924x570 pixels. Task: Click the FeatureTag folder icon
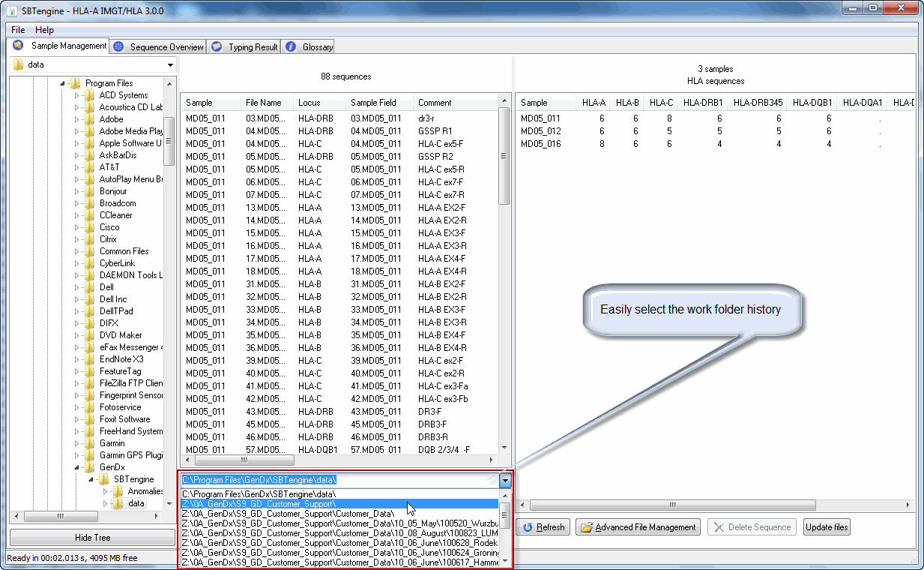[x=89, y=371]
